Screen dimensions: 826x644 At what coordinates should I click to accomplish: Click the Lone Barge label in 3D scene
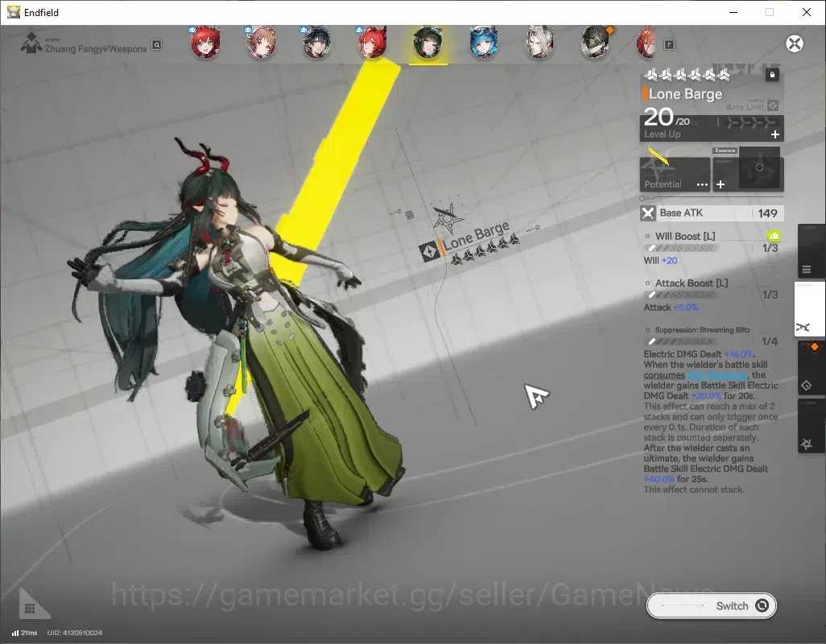click(x=476, y=236)
